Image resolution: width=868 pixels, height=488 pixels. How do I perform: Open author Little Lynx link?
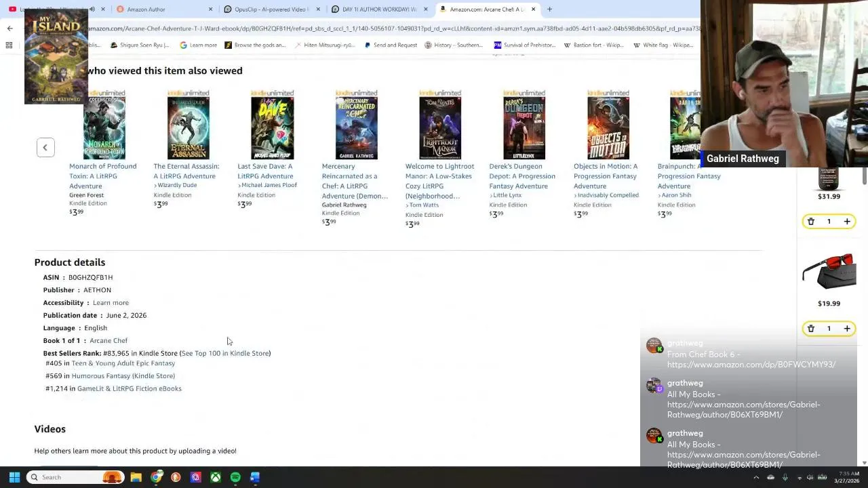tap(507, 195)
